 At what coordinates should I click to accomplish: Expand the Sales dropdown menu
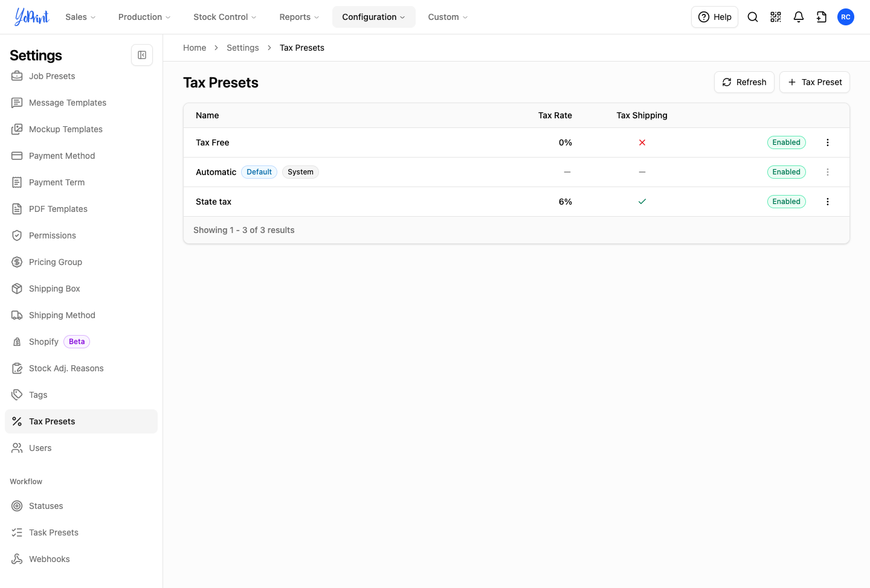coord(80,17)
